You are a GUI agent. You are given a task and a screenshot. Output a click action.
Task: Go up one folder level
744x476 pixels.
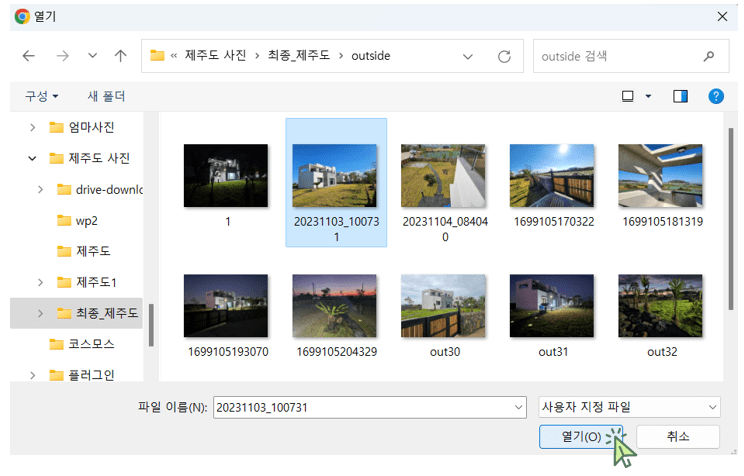(121, 56)
